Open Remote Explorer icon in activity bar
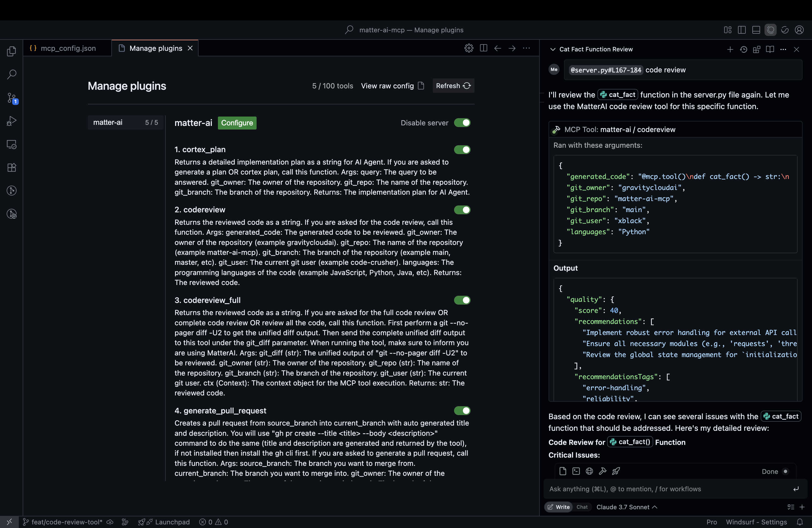This screenshot has width=812, height=528. click(x=12, y=144)
